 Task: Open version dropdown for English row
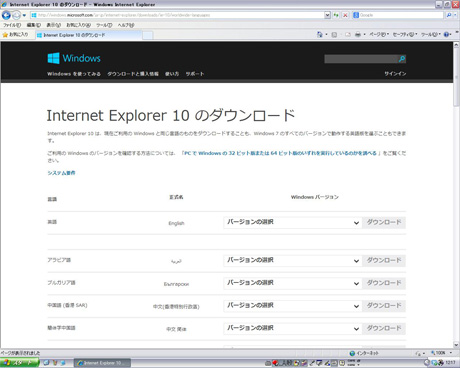293,222
